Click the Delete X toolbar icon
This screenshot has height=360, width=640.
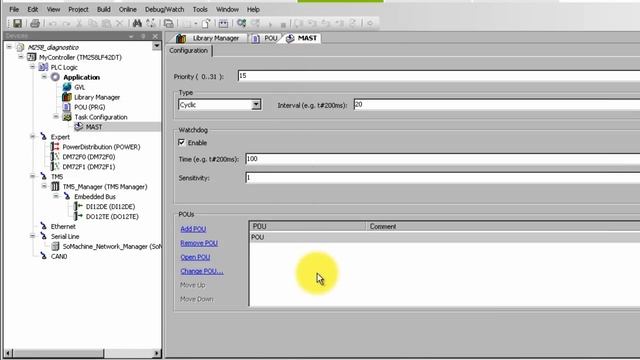(x=120, y=24)
